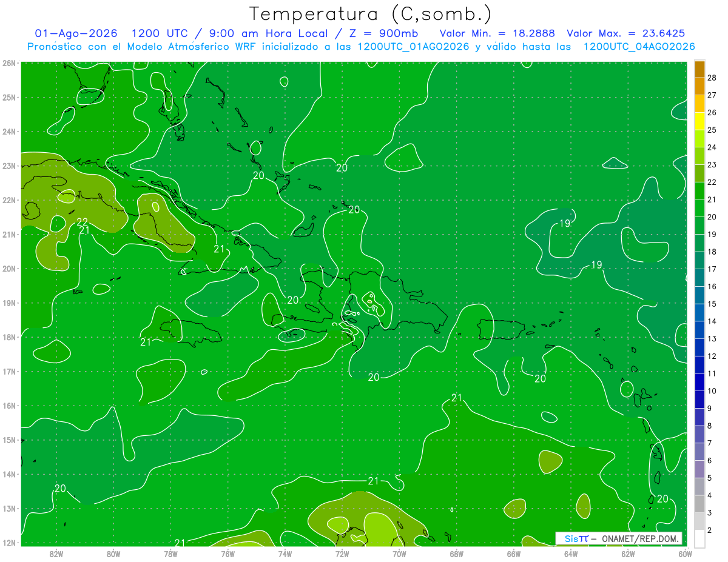Screen dimensions: 728x562
Task: Select the colorbar swatch between 22 and 23
Action: click(699, 173)
